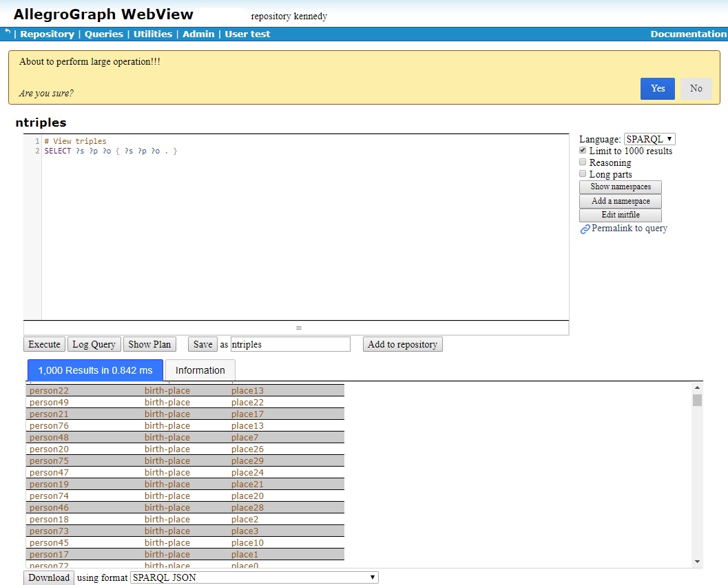
Task: Toggle Limit to 1000 results checkbox
Action: pyautogui.click(x=583, y=151)
